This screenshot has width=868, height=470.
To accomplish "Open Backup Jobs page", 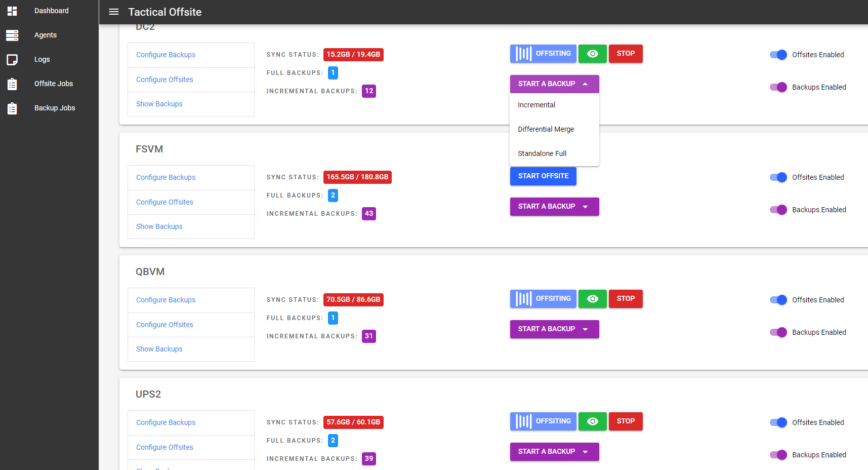I will click(x=55, y=108).
